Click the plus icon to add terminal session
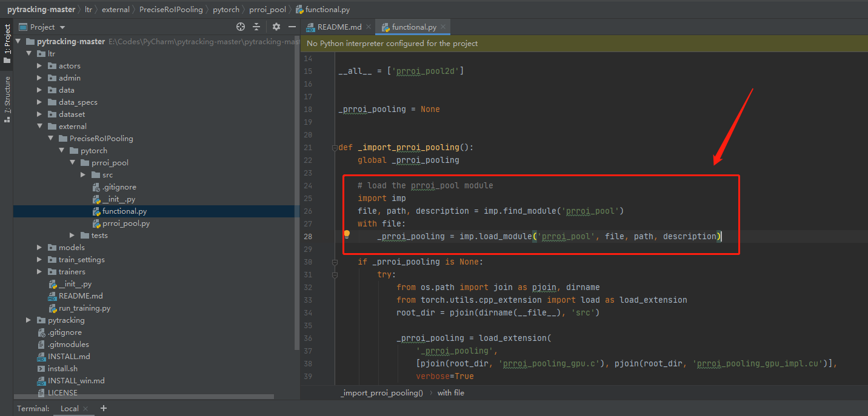The width and height of the screenshot is (868, 416). [x=103, y=409]
